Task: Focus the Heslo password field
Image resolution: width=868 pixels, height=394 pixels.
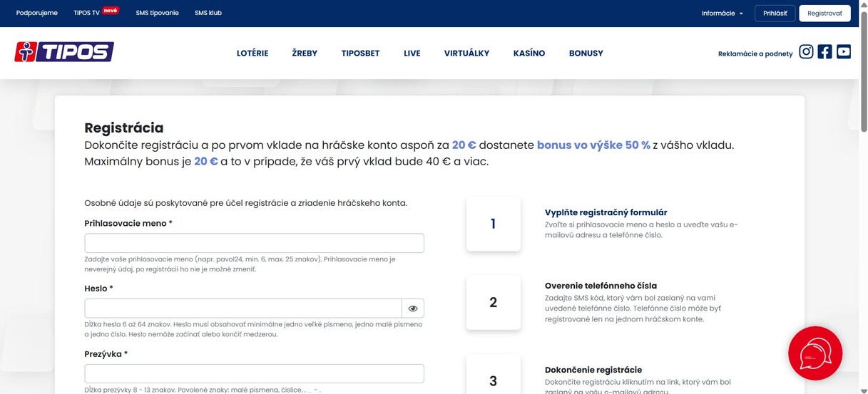Action: tap(243, 309)
